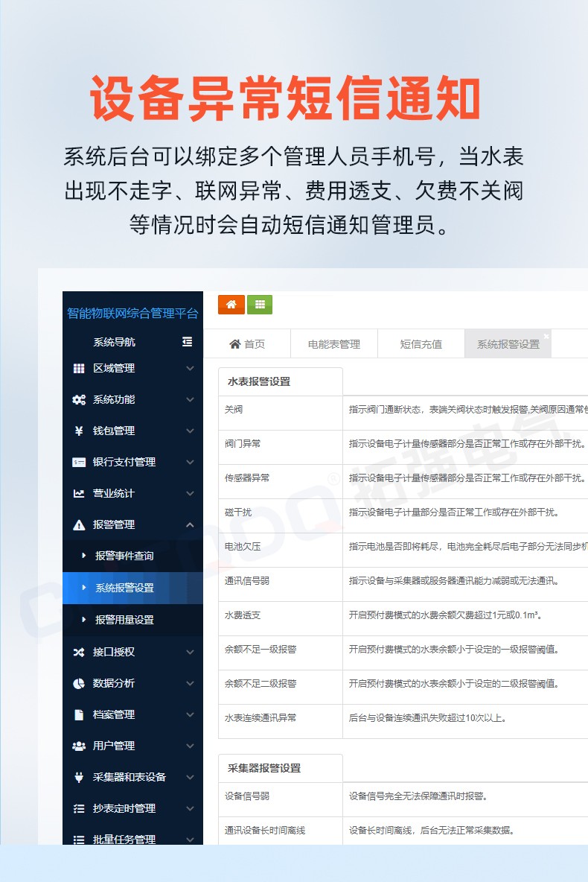This screenshot has width=588, height=882.
Task: Click the 报警管理 warning triangle icon
Action: 79,525
